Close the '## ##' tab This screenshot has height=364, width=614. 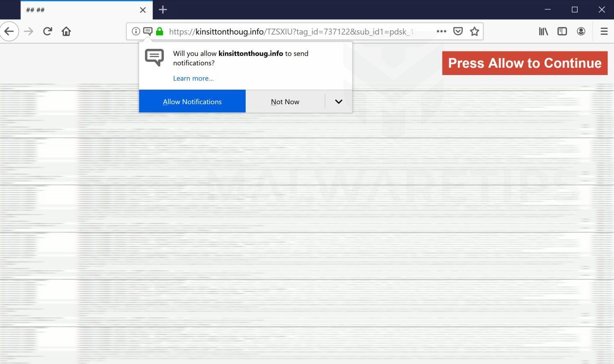coord(143,10)
